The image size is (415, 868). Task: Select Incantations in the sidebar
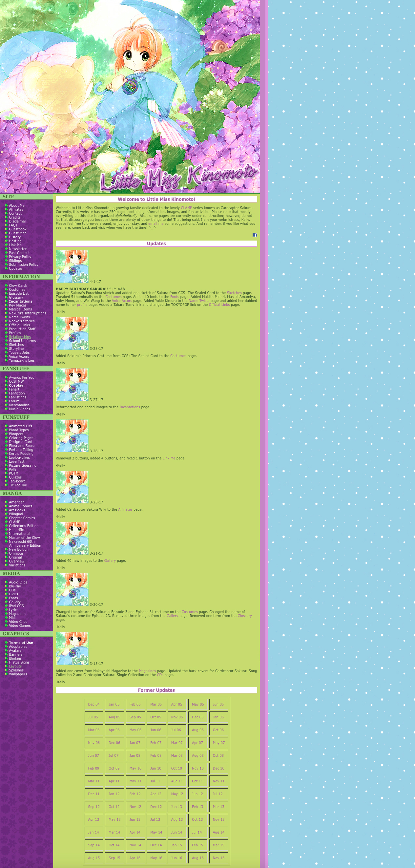(x=21, y=302)
